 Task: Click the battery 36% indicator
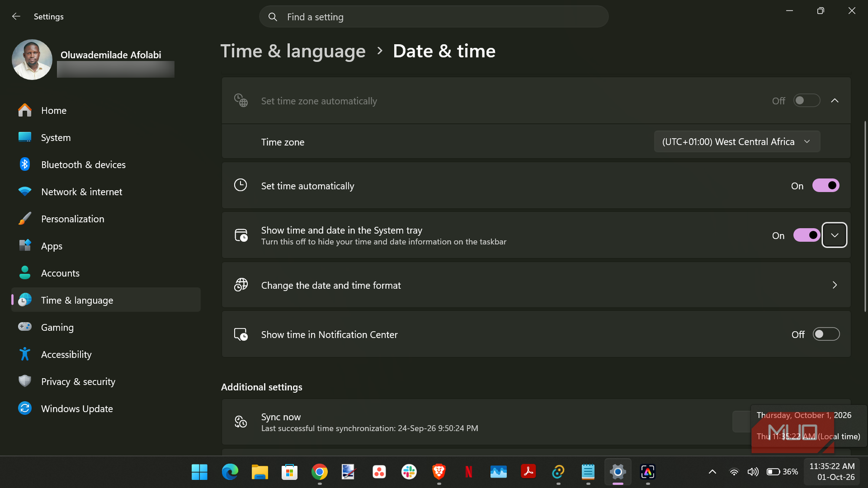tap(782, 472)
